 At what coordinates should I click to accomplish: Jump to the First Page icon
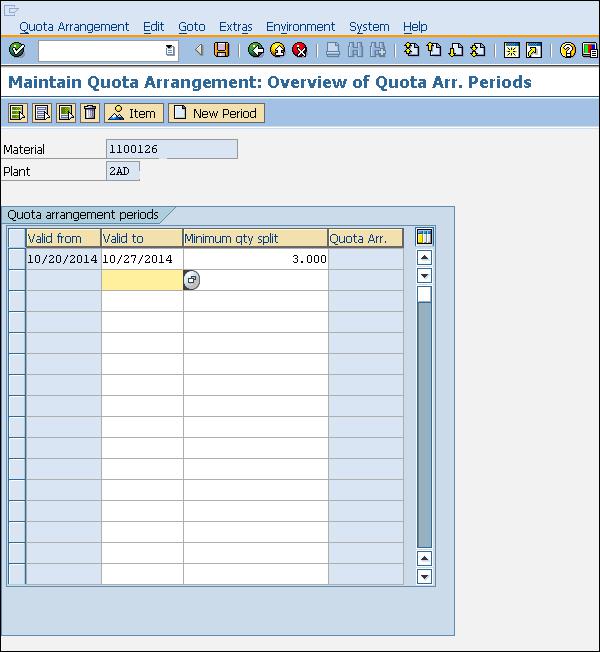click(x=411, y=50)
